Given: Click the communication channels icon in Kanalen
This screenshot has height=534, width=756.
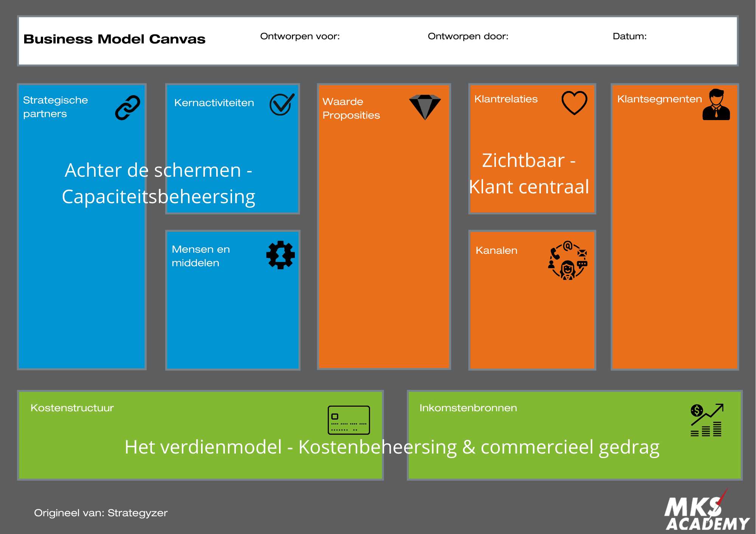Looking at the screenshot, I should click(x=568, y=260).
